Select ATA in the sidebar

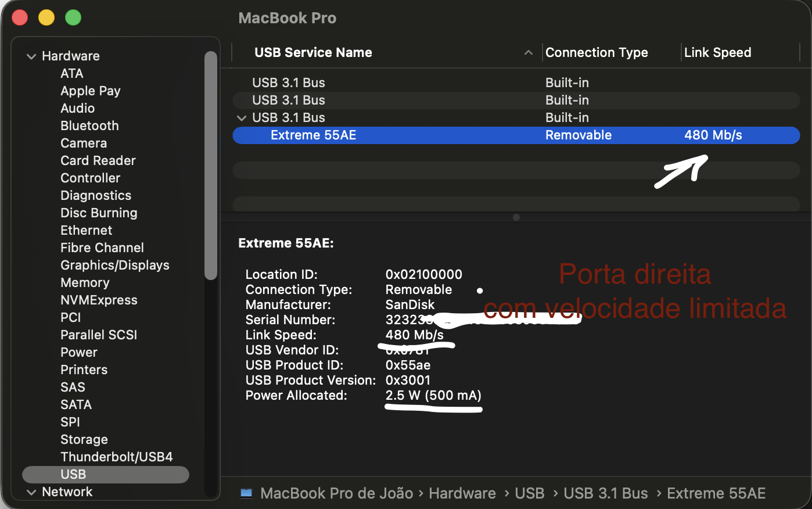click(72, 74)
